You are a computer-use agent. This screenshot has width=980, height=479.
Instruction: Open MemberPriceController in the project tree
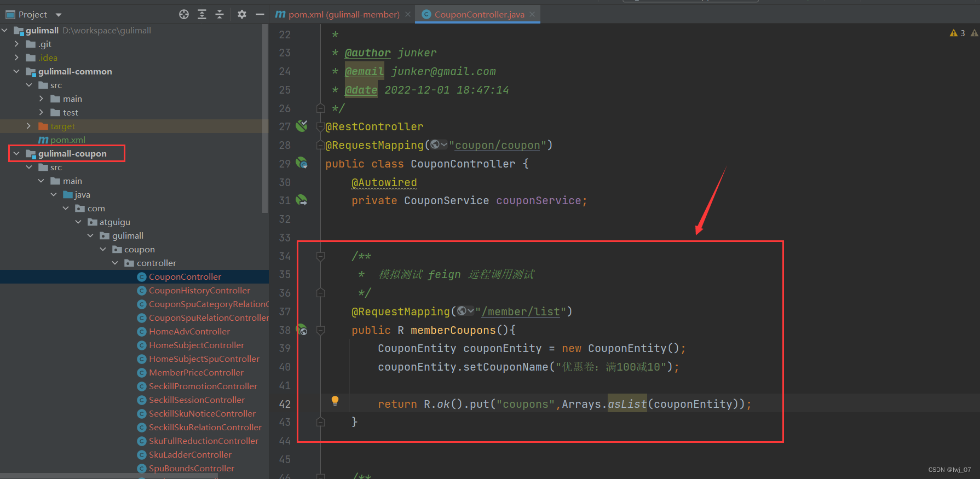click(196, 373)
